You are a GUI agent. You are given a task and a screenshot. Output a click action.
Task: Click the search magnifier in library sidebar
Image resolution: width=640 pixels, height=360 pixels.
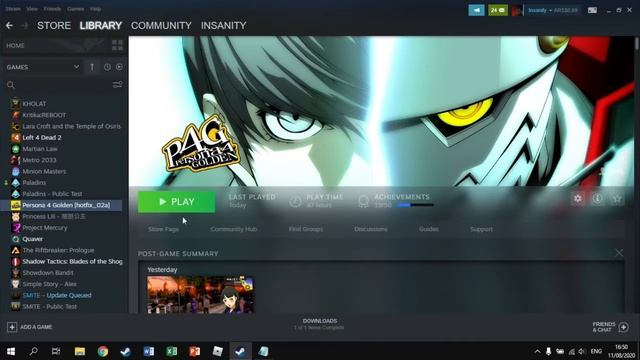pyautogui.click(x=11, y=85)
